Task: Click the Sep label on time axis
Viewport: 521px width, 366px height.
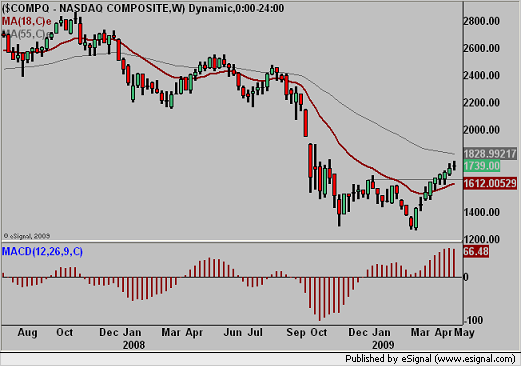Action: (x=295, y=332)
